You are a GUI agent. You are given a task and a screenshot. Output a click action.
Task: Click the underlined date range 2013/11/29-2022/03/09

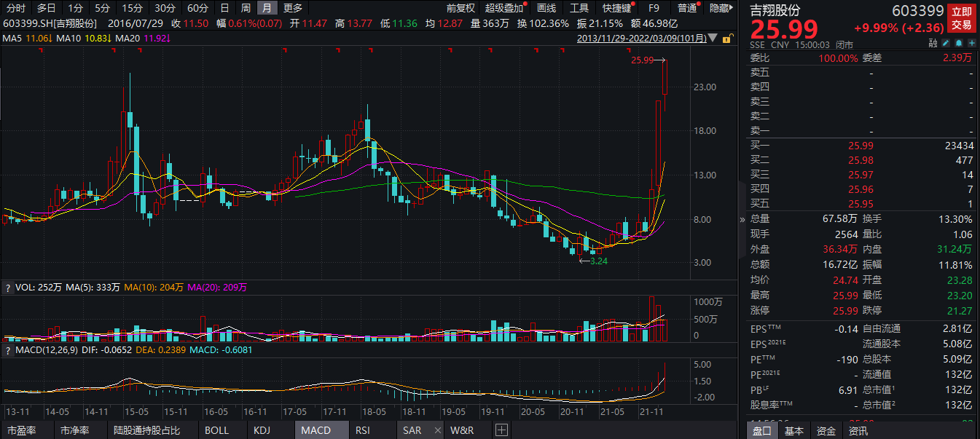point(641,38)
